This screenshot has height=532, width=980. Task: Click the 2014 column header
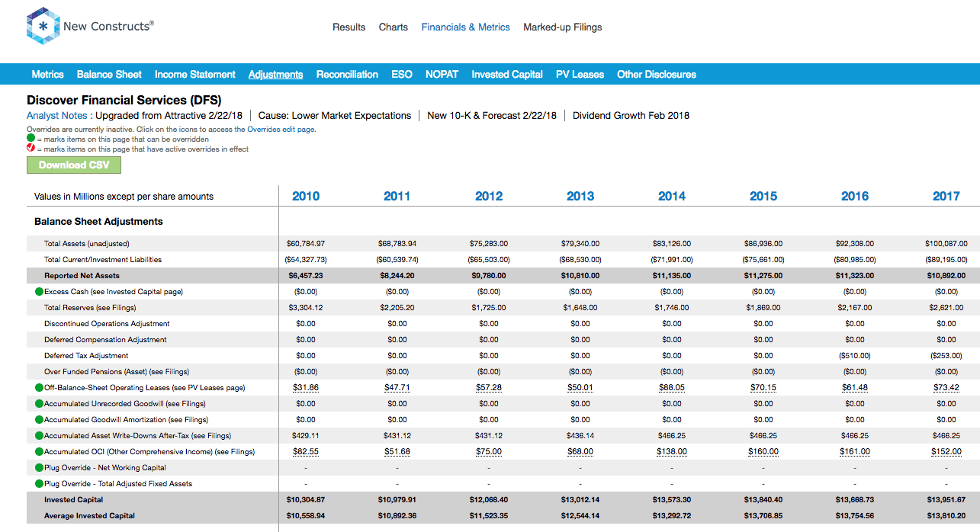672,196
